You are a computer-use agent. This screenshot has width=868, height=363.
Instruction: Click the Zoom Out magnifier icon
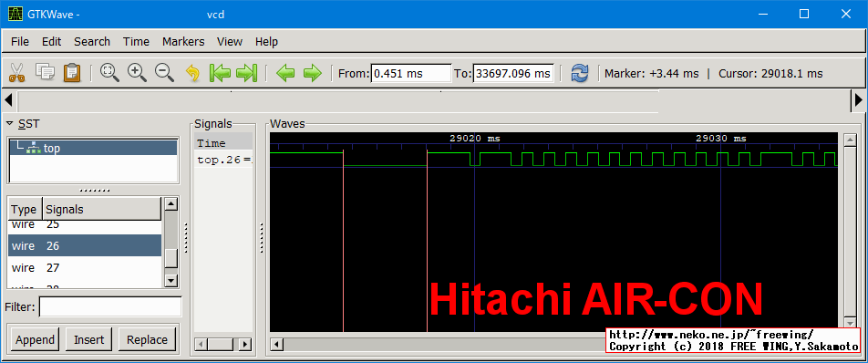tap(164, 72)
